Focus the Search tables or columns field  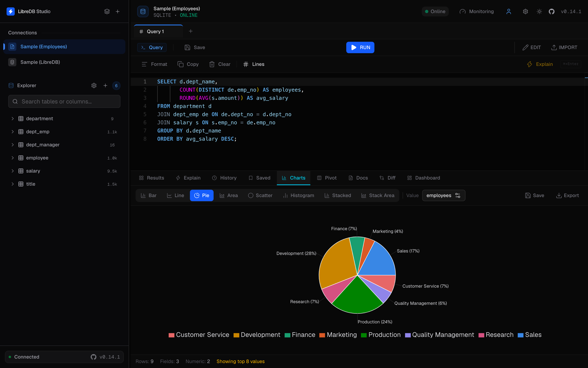[x=64, y=101]
